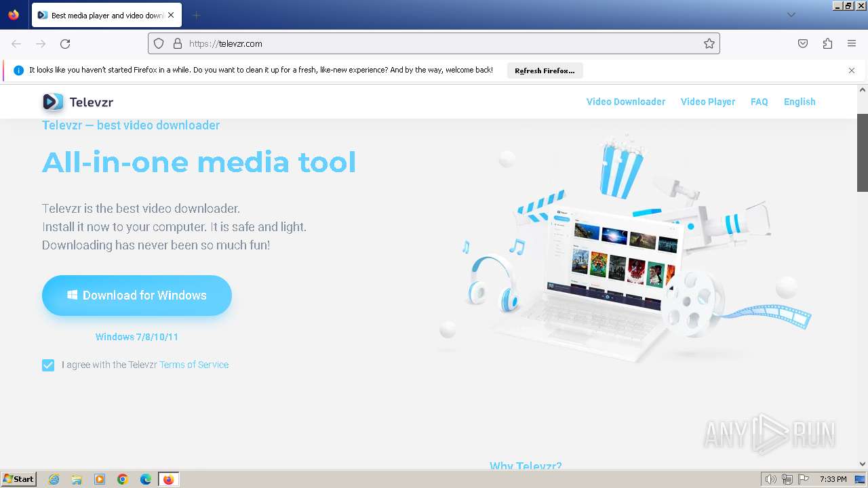Select the Best media player tab
Screen dimensions: 868x488
(106, 15)
